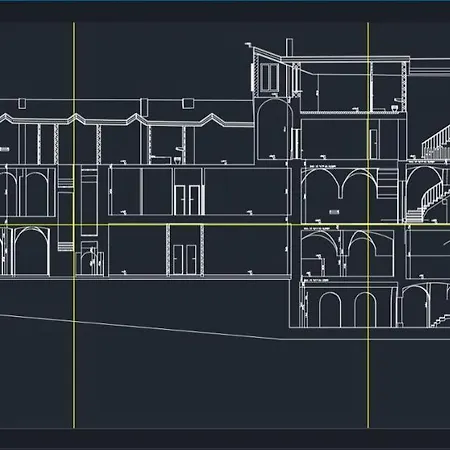The height and width of the screenshot is (450, 450).
Task: Pick the straight staircase railing at upper right
Action: click(x=436, y=143)
